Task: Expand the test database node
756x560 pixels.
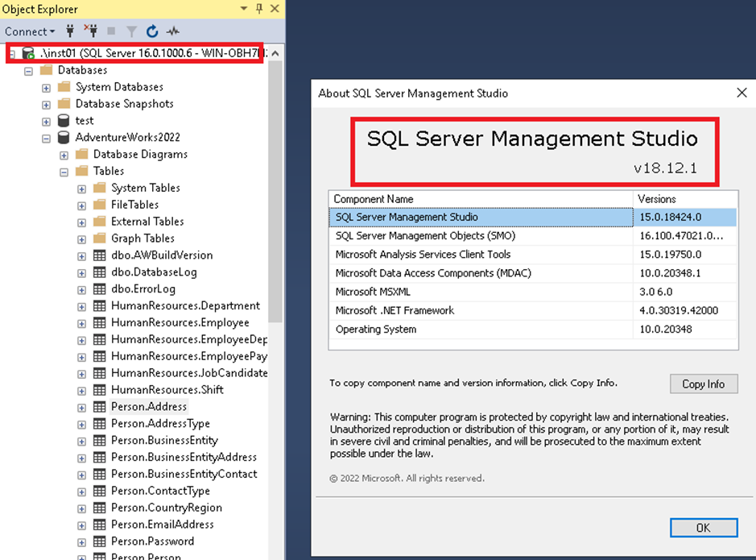Action: click(46, 122)
